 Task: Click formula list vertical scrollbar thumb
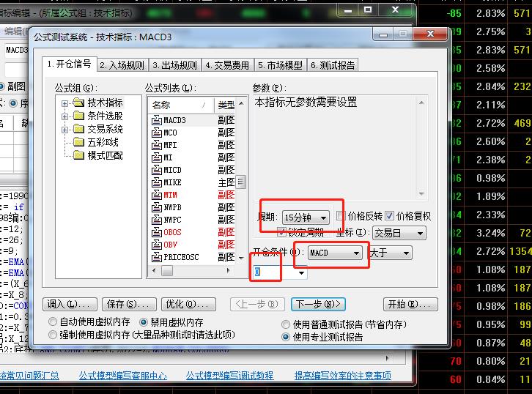coord(241,182)
